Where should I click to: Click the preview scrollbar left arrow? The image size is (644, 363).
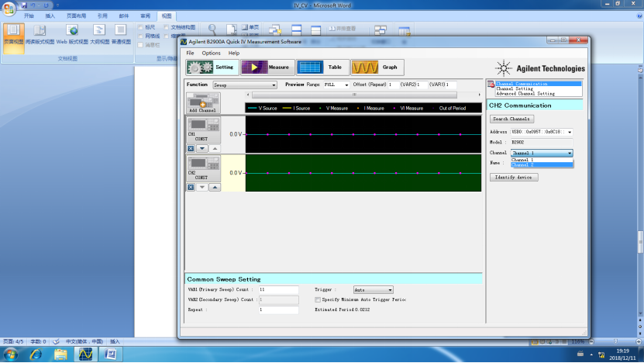[x=248, y=95]
